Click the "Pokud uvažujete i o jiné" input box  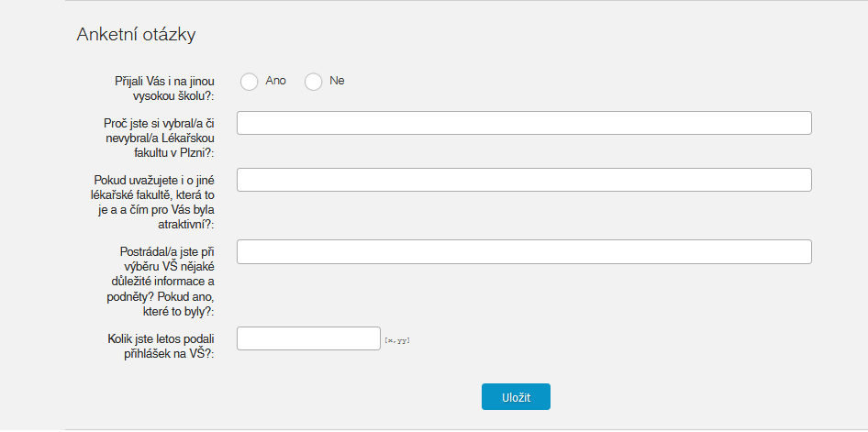point(524,180)
